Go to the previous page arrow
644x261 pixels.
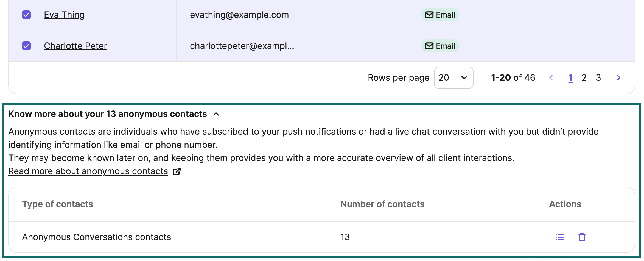click(x=551, y=78)
